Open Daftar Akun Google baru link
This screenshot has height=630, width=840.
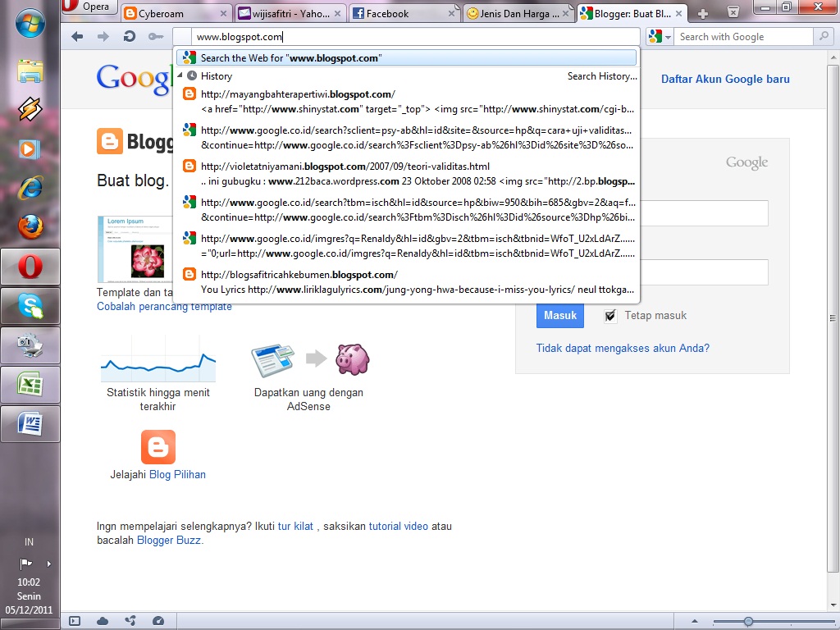point(725,79)
